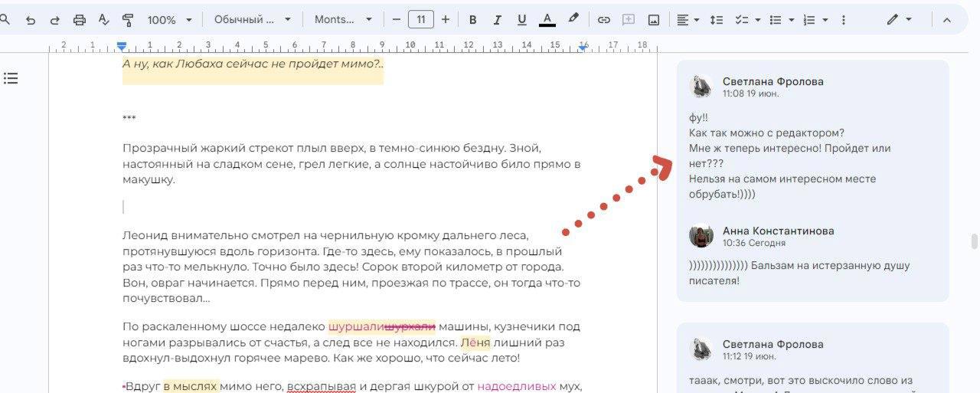The image size is (980, 393).
Task: Click the Redo arrow icon
Action: (54, 20)
